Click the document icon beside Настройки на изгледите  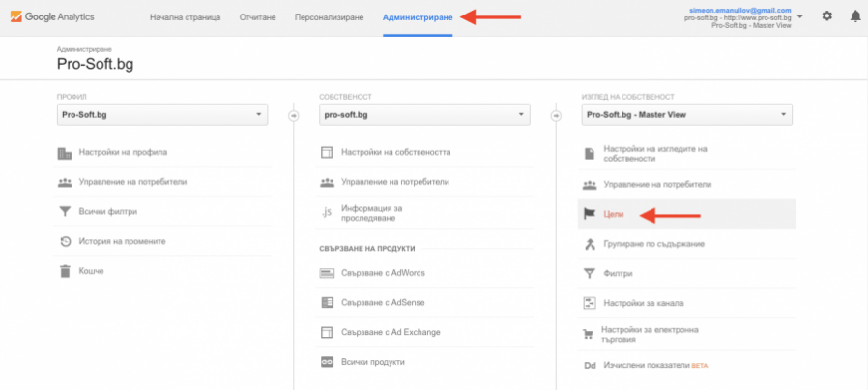point(589,154)
